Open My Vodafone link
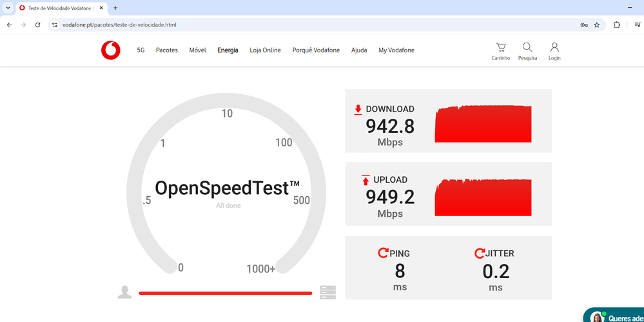The width and height of the screenshot is (644, 322). coord(396,50)
